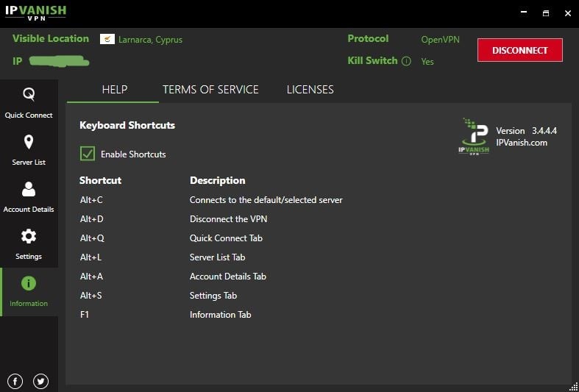The image size is (579, 392).
Task: Open the Server List pin icon
Action: click(29, 142)
